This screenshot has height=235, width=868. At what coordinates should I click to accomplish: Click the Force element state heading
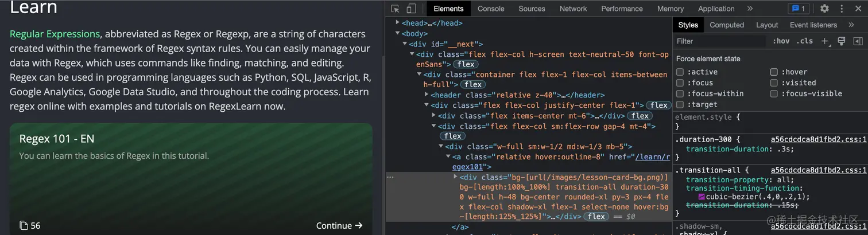pyautogui.click(x=708, y=59)
